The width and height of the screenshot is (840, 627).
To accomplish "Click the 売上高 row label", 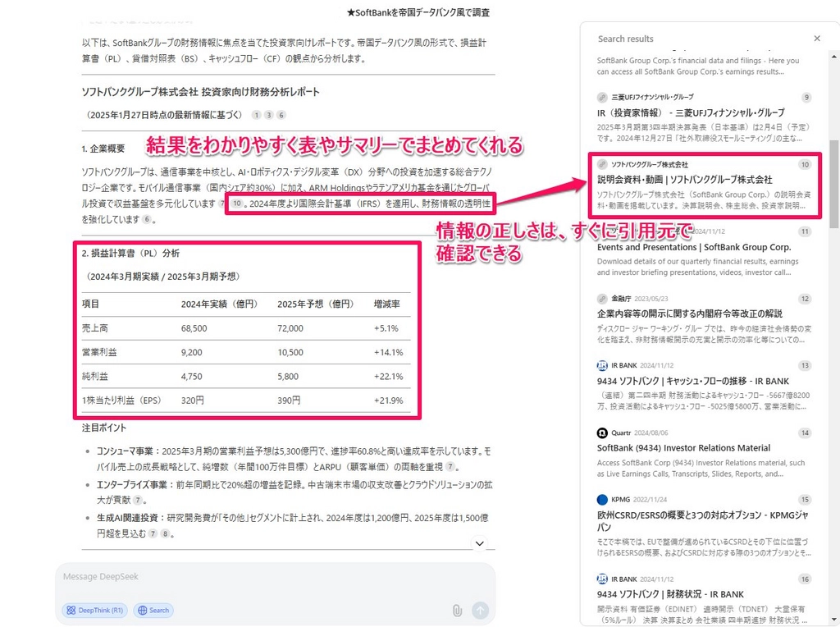I will point(95,328).
